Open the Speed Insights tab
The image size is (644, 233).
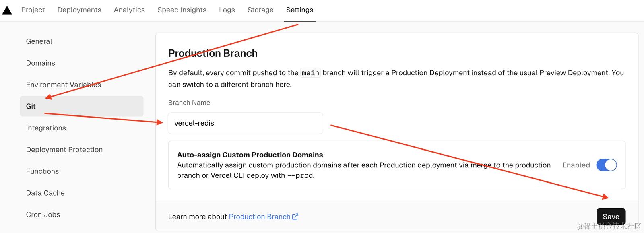coord(182,10)
